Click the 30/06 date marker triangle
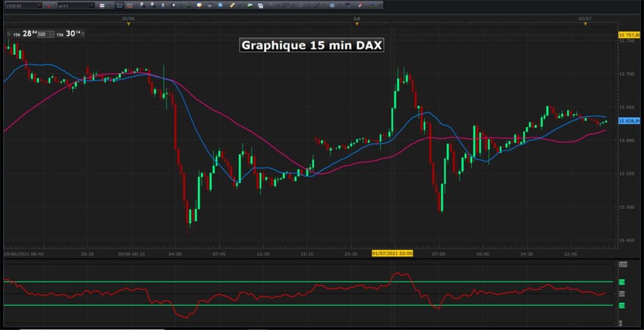Image resolution: width=644 pixels, height=330 pixels. (128, 25)
